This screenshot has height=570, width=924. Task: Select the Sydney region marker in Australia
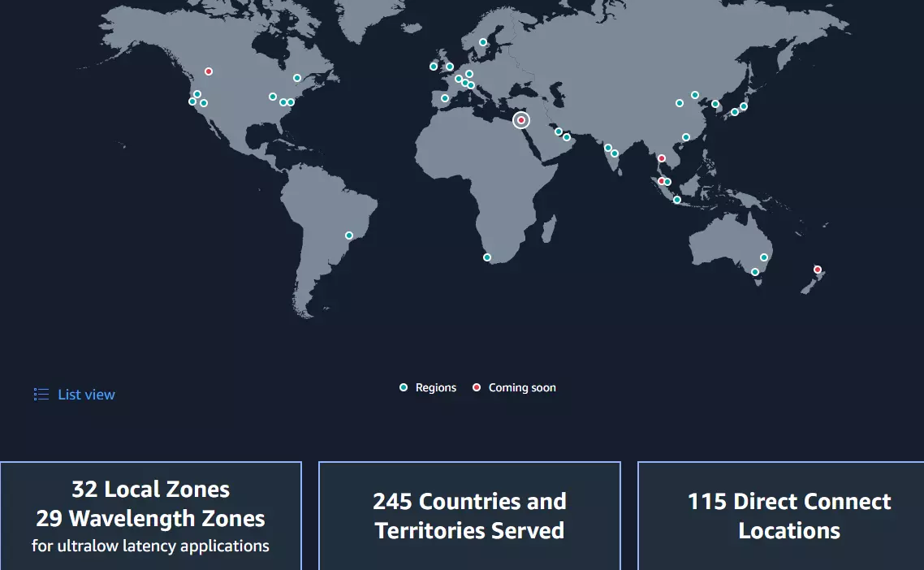764,257
